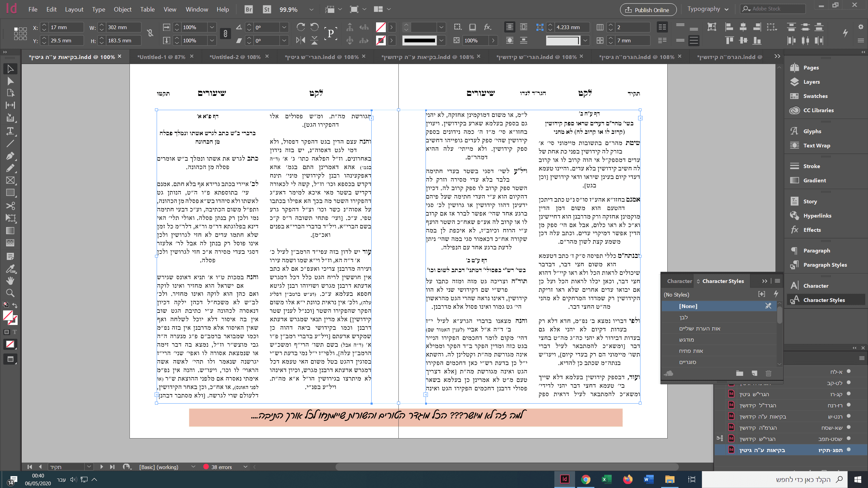The width and height of the screenshot is (868, 488).
Task: Open preflight errors dropdown arrow
Action: (x=245, y=467)
